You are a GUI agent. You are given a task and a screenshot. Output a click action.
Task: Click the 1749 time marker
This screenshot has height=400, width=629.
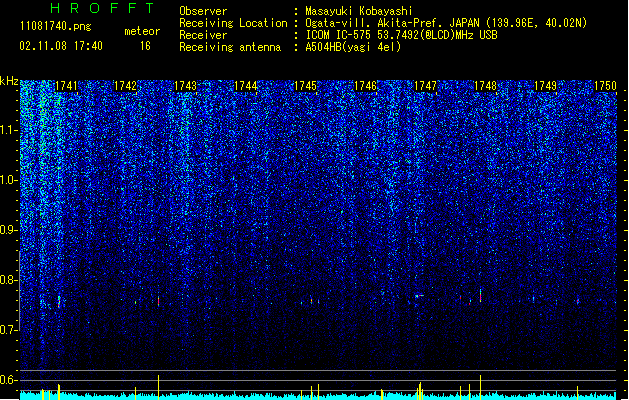click(x=546, y=86)
